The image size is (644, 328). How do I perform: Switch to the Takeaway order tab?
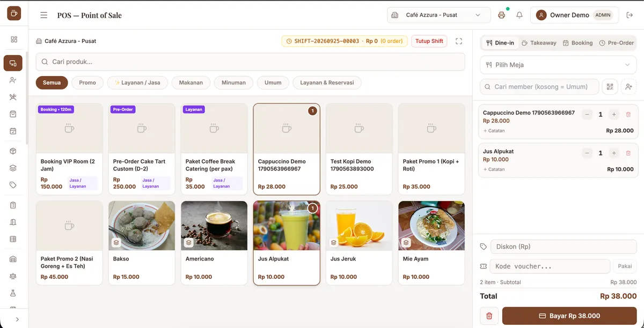click(x=539, y=43)
